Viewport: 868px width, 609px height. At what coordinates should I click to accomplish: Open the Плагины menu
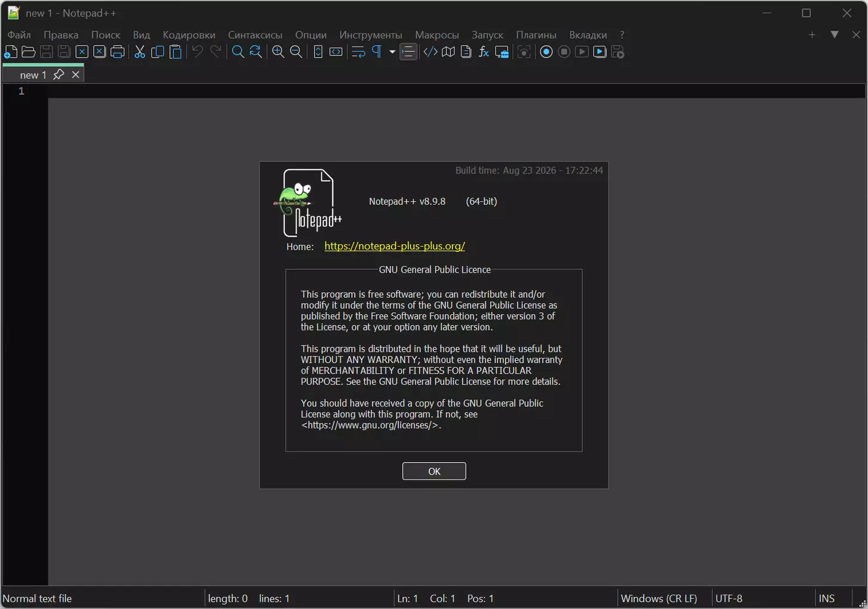point(536,35)
